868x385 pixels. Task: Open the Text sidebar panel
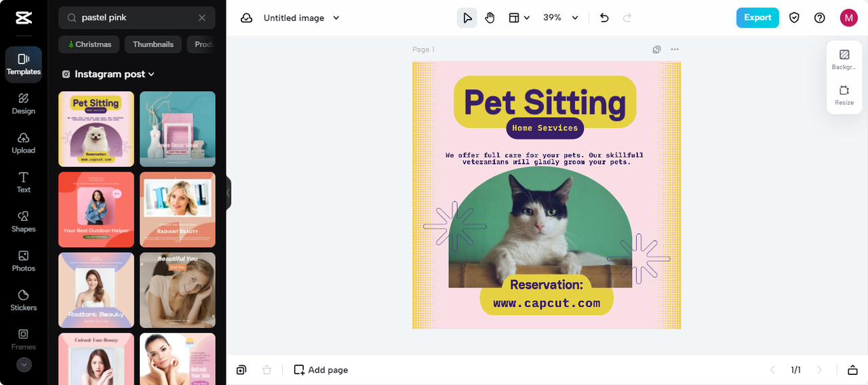pos(24,182)
